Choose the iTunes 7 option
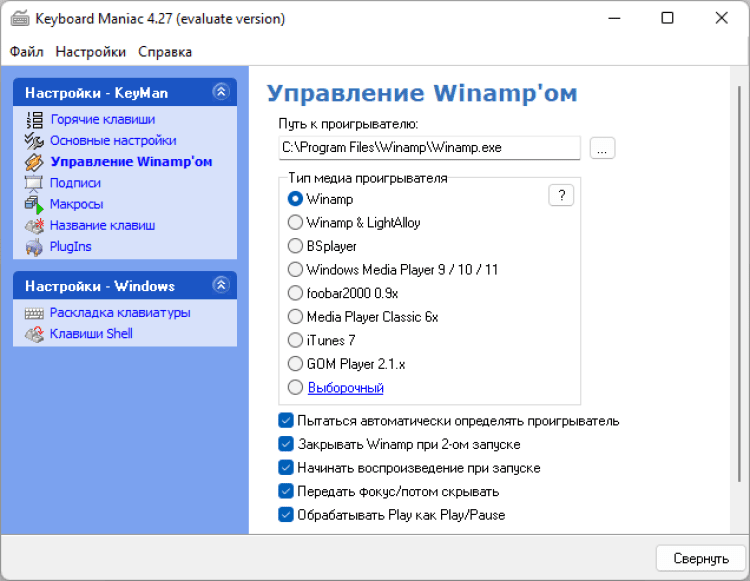This screenshot has height=581, width=750. (295, 340)
